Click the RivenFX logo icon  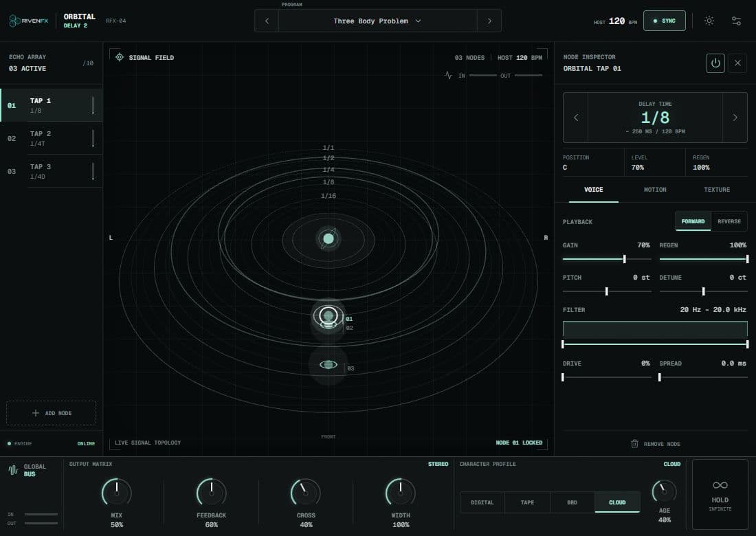(15, 21)
